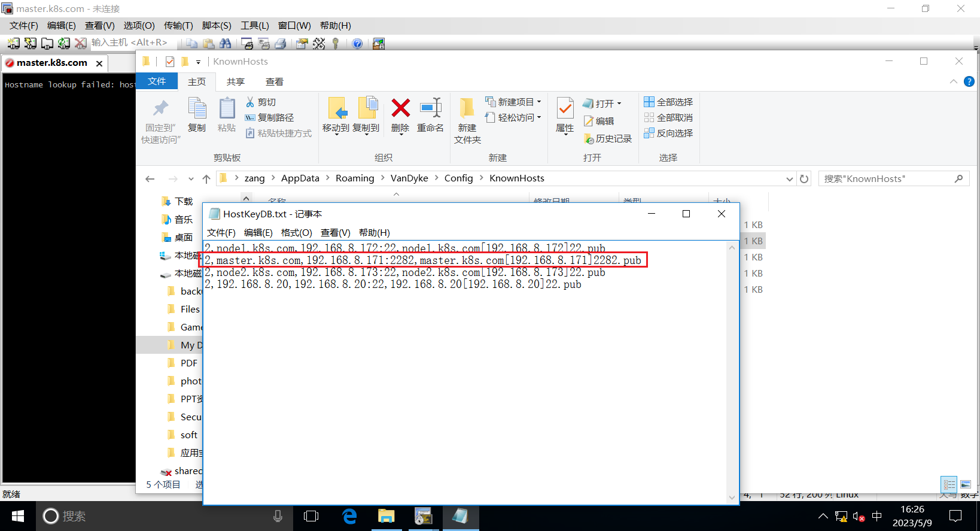This screenshot has width=980, height=531.
Task: Click the 属性 properties icon
Action: (x=565, y=115)
